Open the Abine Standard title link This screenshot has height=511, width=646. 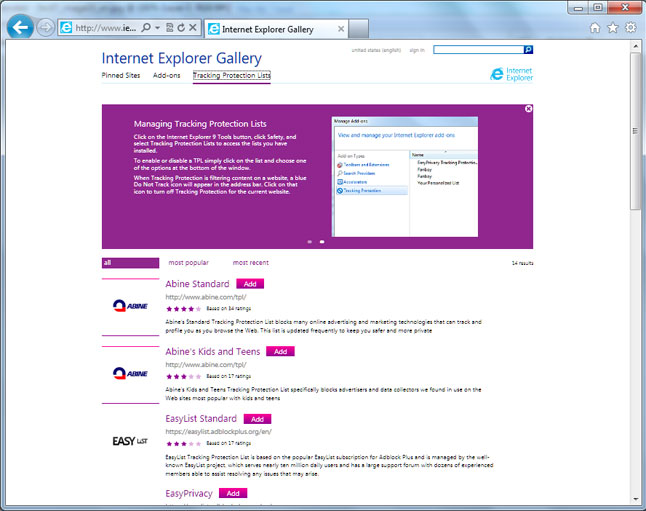(x=197, y=284)
